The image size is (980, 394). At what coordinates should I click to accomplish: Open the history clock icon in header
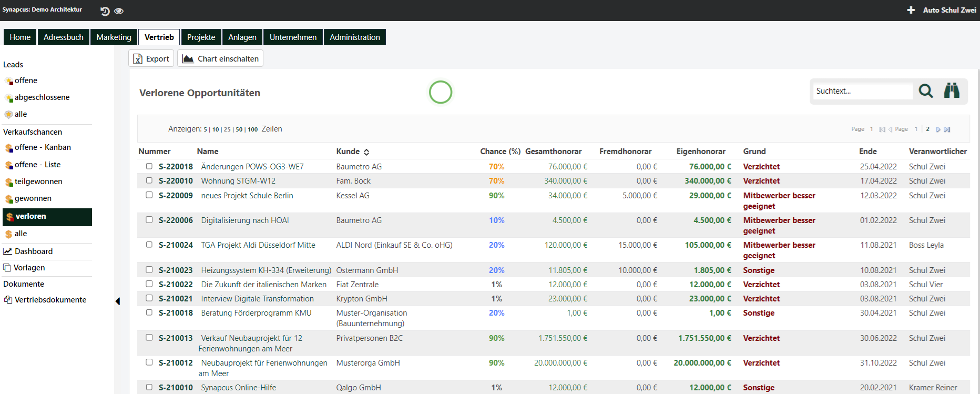[x=105, y=11]
